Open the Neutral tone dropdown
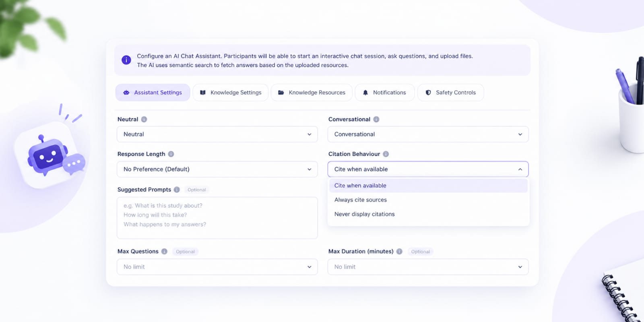 [x=217, y=134]
